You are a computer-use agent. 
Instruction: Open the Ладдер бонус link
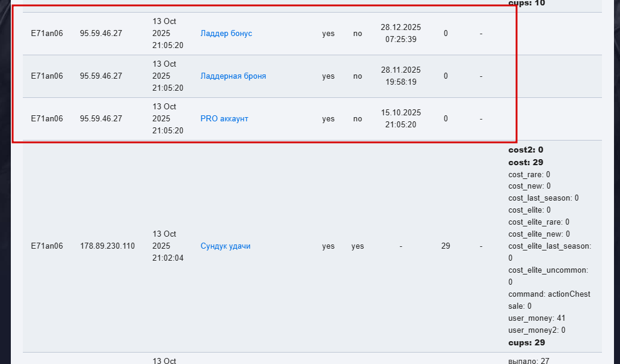(x=226, y=34)
